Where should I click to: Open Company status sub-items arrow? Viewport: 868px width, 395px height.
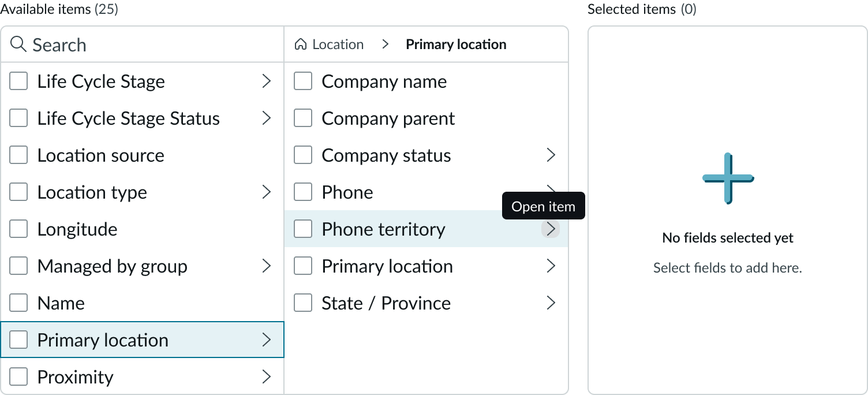[551, 155]
